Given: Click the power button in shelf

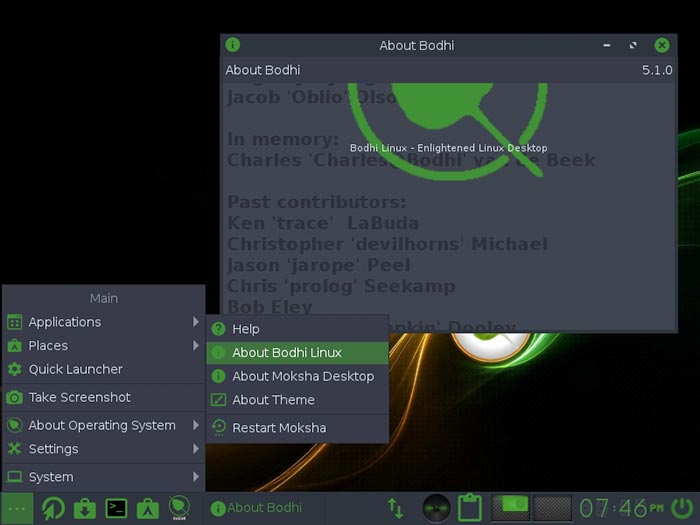Looking at the screenshot, I should pyautogui.click(x=682, y=508).
